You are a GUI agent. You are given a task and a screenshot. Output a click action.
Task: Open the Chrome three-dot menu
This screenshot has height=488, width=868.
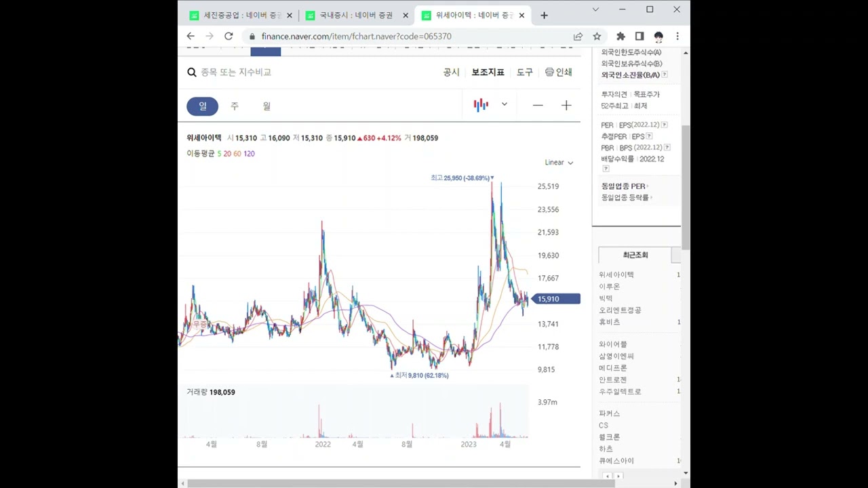(x=677, y=36)
